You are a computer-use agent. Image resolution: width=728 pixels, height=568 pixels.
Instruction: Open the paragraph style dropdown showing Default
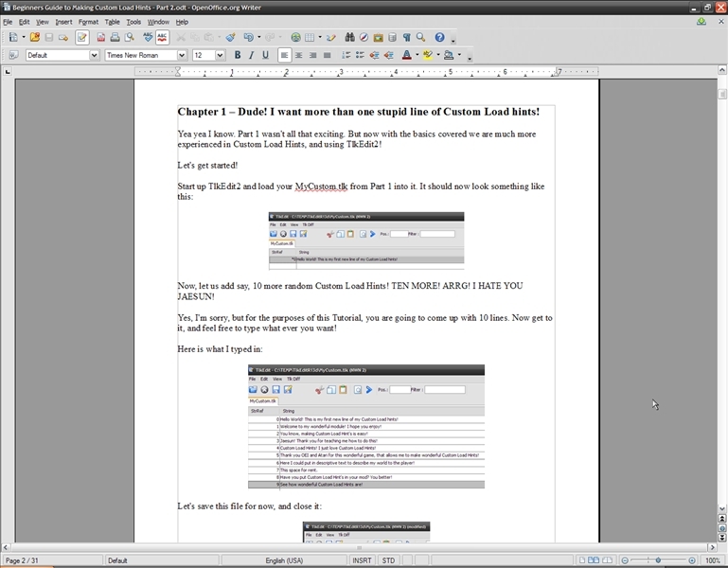click(x=94, y=56)
